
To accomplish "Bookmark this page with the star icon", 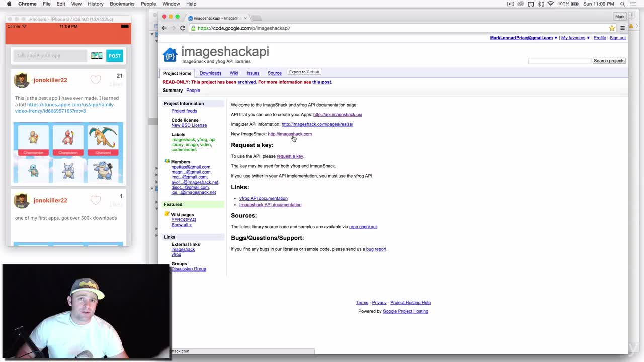I will point(612,28).
